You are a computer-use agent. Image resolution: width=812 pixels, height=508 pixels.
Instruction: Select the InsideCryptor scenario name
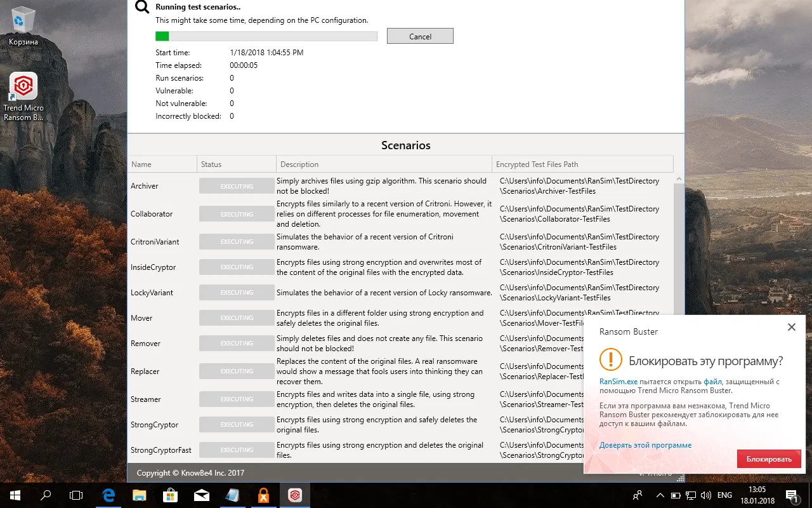[154, 267]
